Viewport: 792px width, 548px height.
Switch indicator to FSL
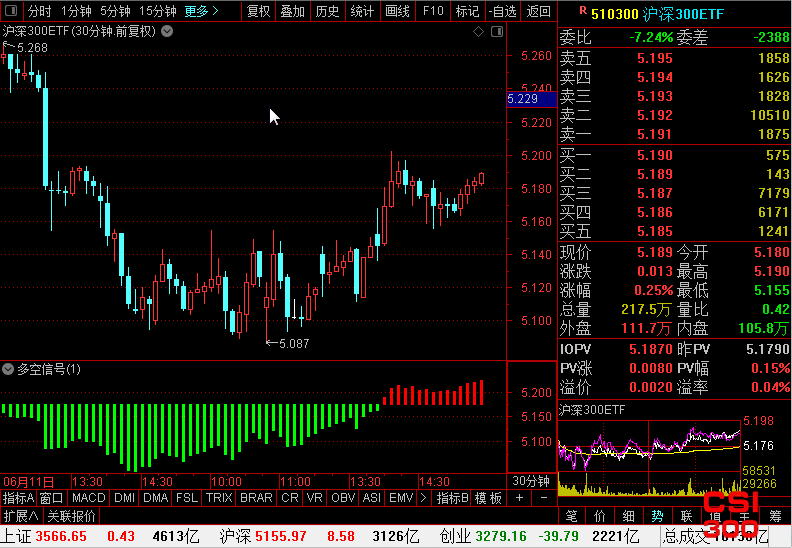(187, 498)
